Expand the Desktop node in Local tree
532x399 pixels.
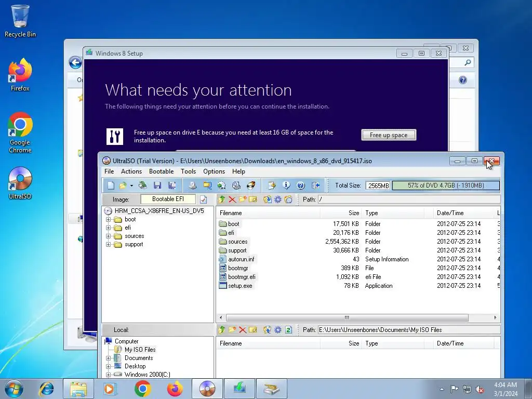click(108, 366)
